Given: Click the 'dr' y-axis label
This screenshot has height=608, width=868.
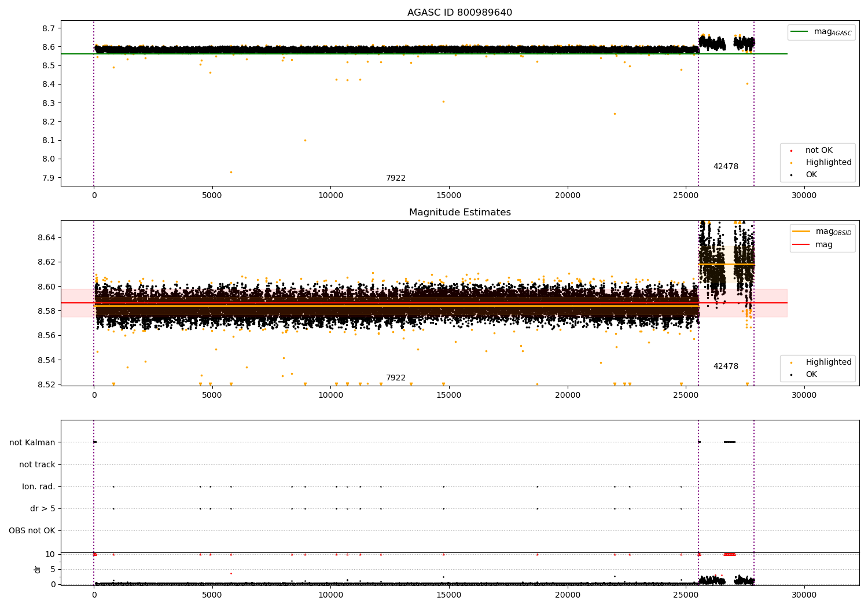Looking at the screenshot, I should 38,569.
